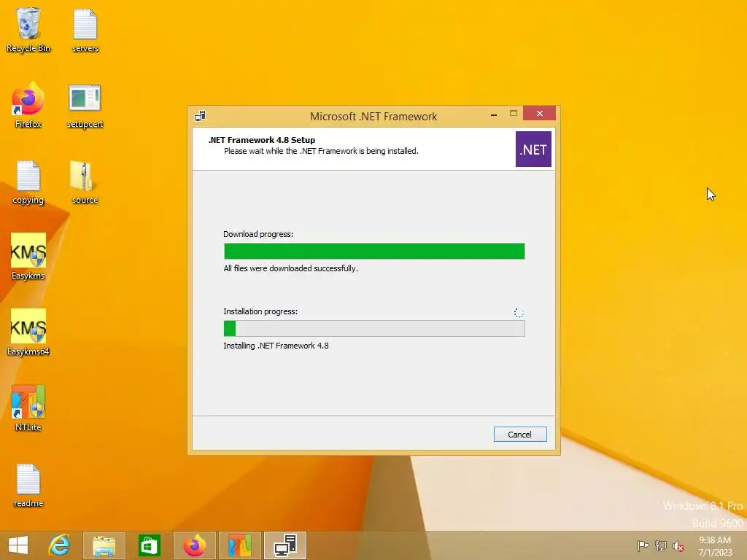Open the Windows Start button
Viewport: 747px width, 560px height.
tap(18, 545)
